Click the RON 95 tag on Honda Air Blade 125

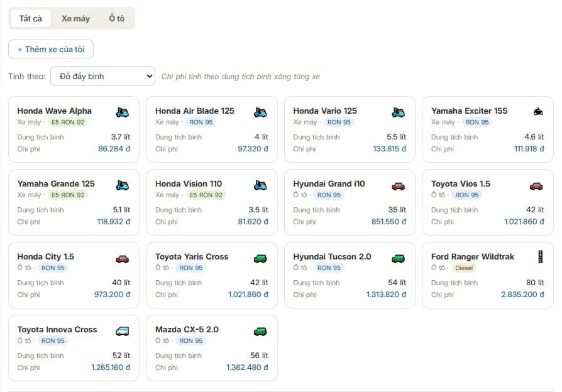tap(201, 122)
